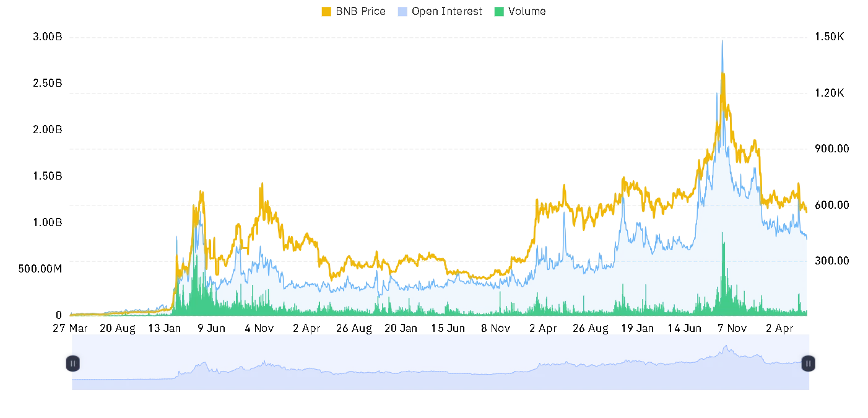Click the 1.50B left axis label

tap(48, 176)
